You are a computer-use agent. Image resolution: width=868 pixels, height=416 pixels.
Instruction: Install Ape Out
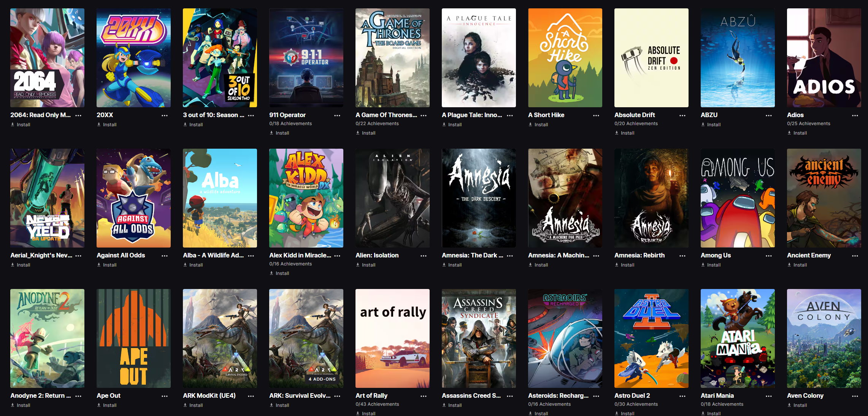[107, 405]
